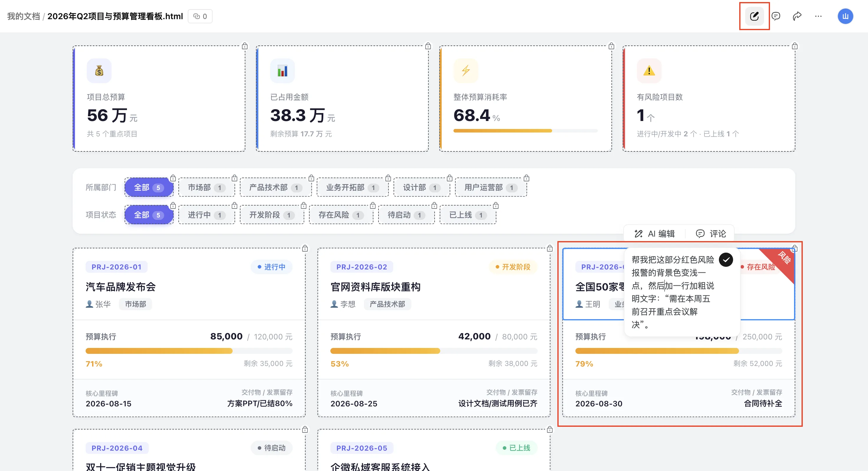Click the link count badge showing 0

pos(200,16)
